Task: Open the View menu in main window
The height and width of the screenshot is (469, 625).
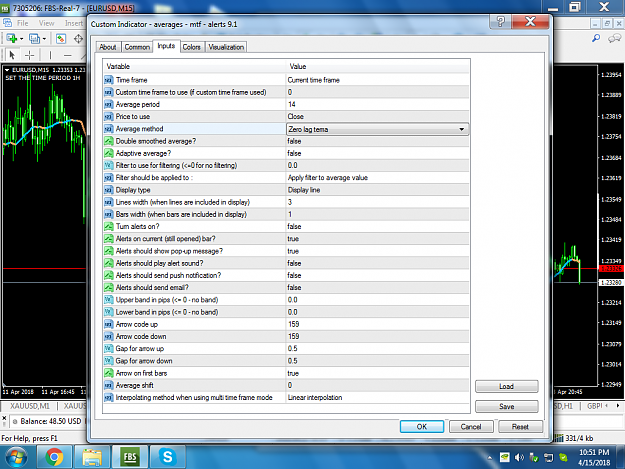Action: tap(46, 23)
